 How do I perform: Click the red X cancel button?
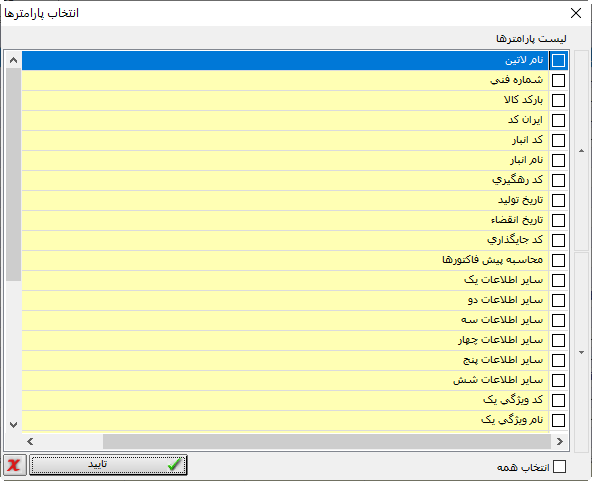pos(15,465)
